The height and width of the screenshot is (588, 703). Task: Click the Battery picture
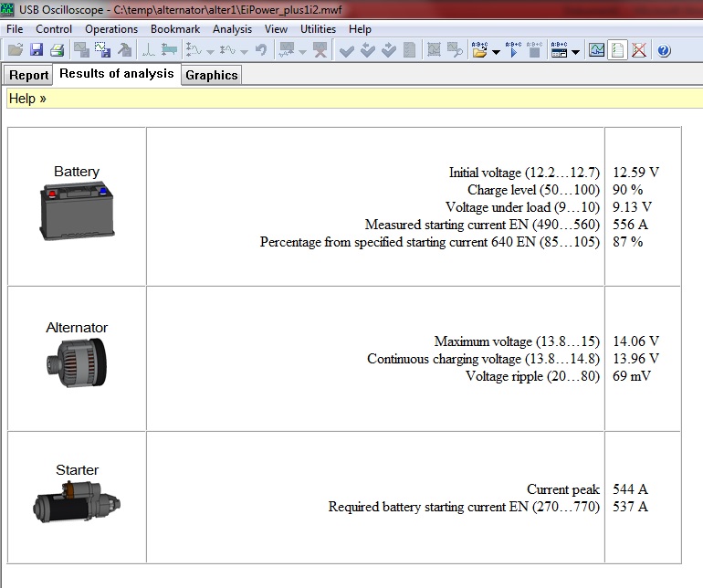coord(77,211)
